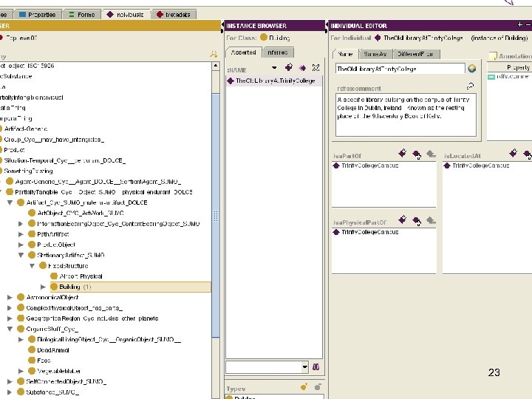Click the remove type icon in Types
Image resolution: width=532 pixels, height=399 pixels.
coord(318,386)
